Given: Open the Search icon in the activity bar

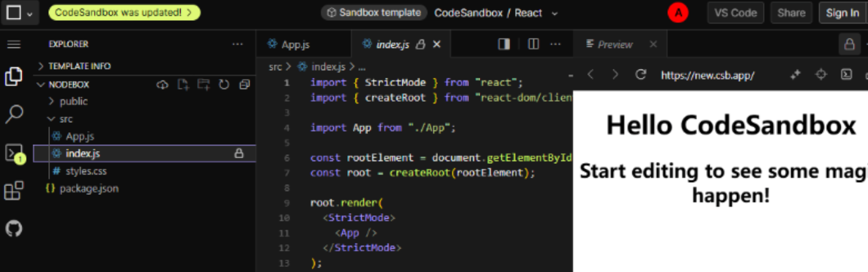Looking at the screenshot, I should [x=13, y=114].
